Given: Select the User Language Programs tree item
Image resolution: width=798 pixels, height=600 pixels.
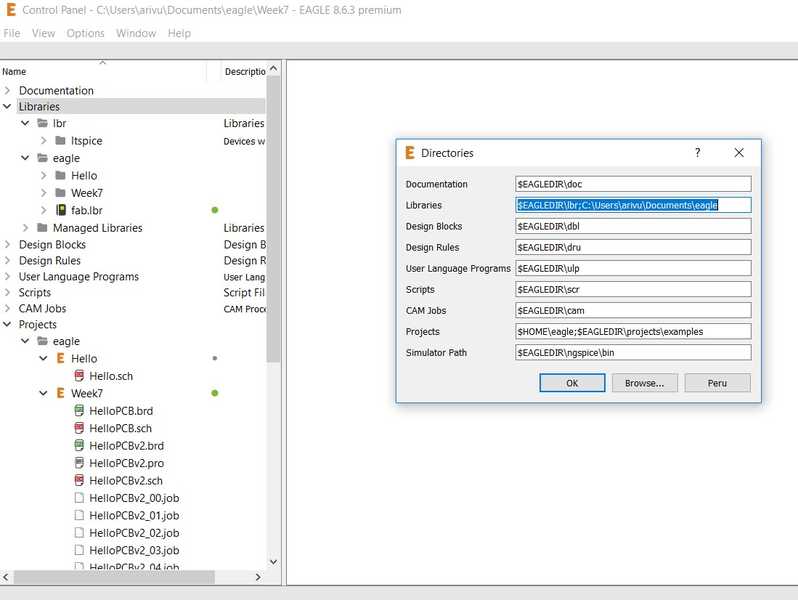Looking at the screenshot, I should 78,276.
